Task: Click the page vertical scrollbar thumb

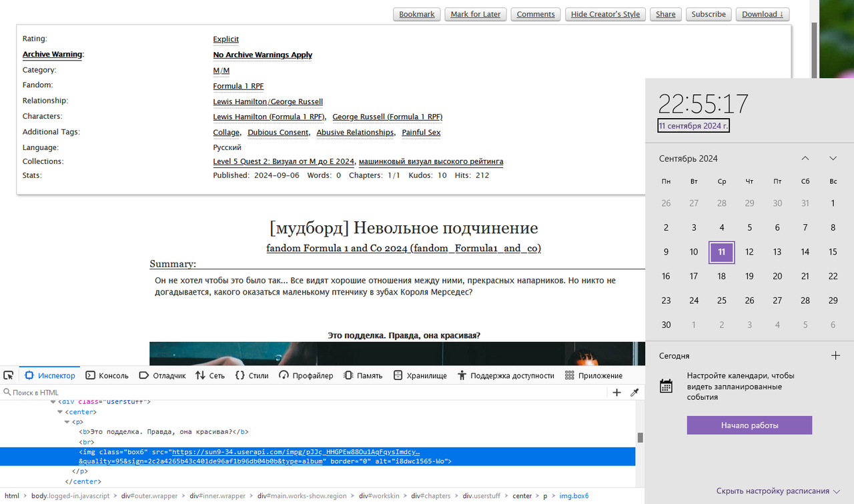Action: pos(814,50)
